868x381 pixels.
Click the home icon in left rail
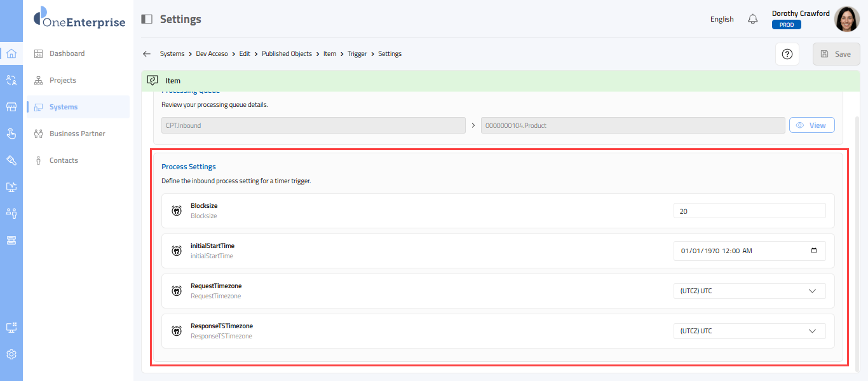click(x=11, y=53)
